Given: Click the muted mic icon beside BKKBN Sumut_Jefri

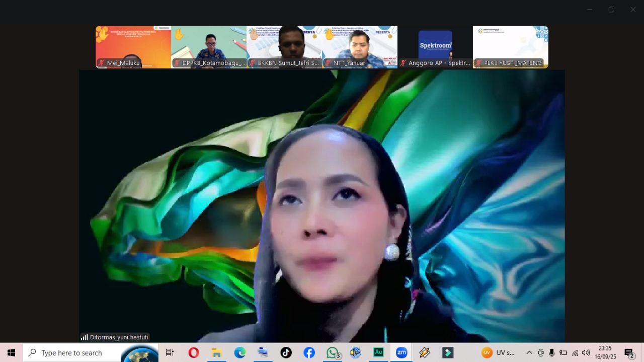Looking at the screenshot, I should pyautogui.click(x=253, y=63).
